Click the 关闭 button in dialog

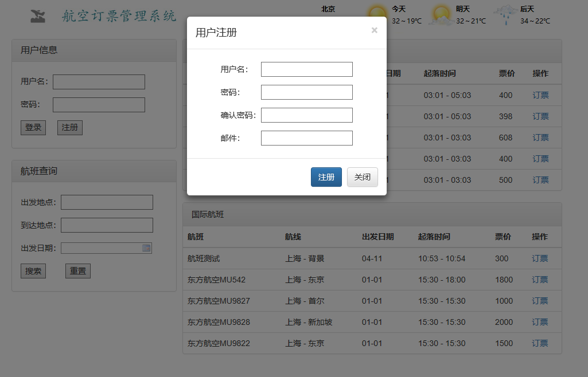(362, 177)
